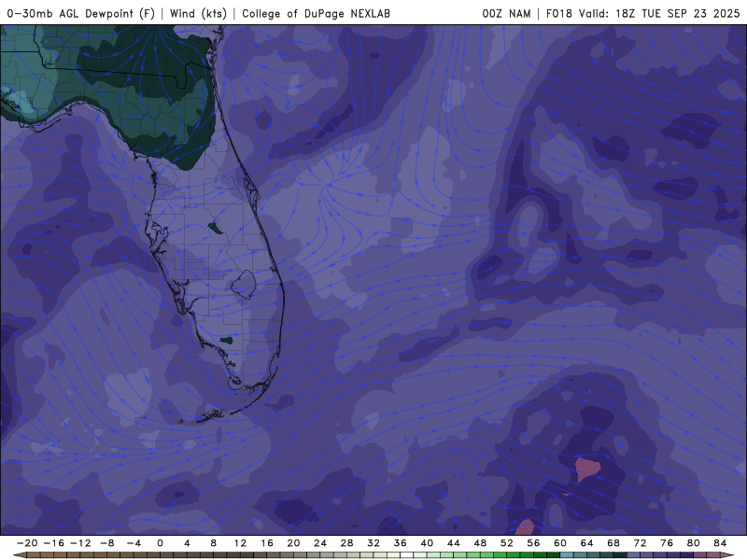Image resolution: width=747 pixels, height=560 pixels.
Task: Click the '0-30mb AGL Dewpoint (F)' title text
Action: [81, 13]
